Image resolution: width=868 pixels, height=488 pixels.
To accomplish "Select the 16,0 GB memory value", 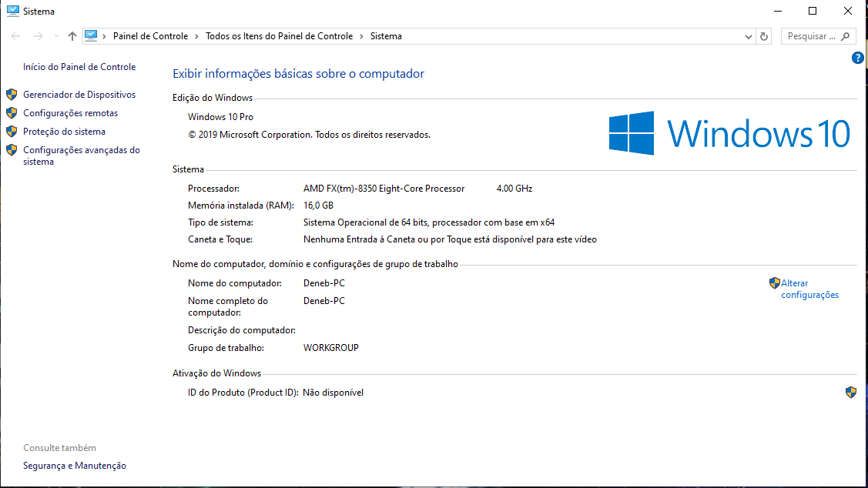I will pyautogui.click(x=318, y=206).
